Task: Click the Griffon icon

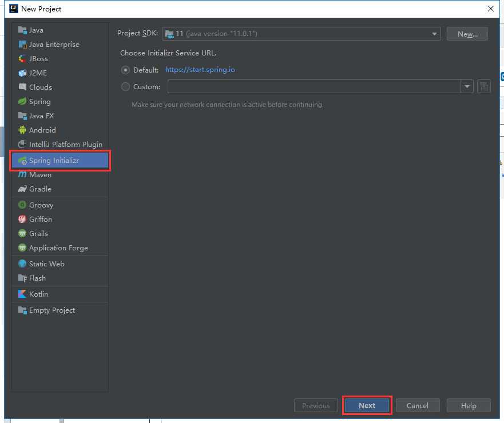Action: click(22, 219)
